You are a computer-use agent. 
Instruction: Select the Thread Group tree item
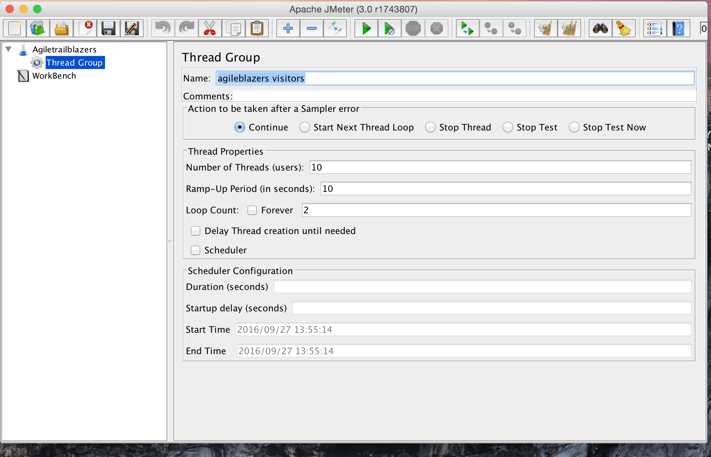coord(75,63)
